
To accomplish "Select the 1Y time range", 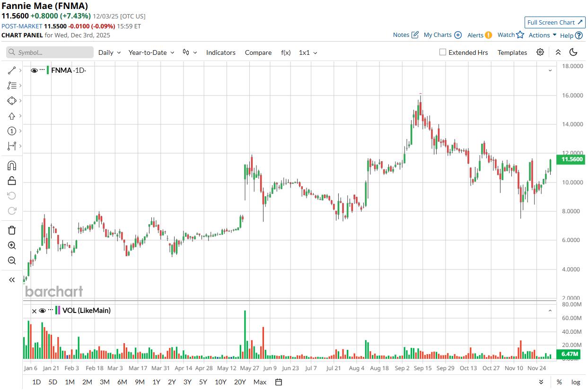I will (x=156, y=382).
